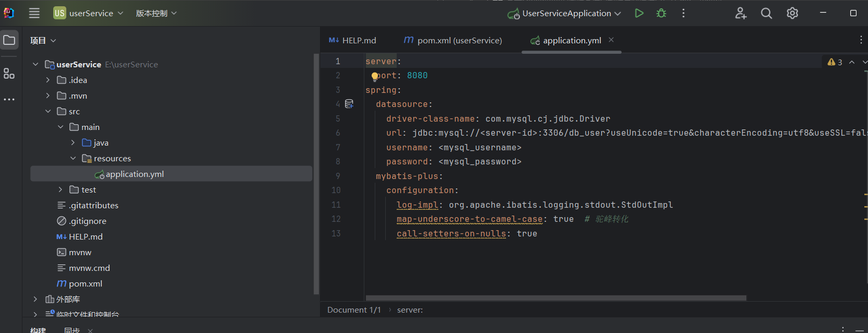Expand the .idea folder
This screenshot has width=868, height=333.
tap(48, 80)
